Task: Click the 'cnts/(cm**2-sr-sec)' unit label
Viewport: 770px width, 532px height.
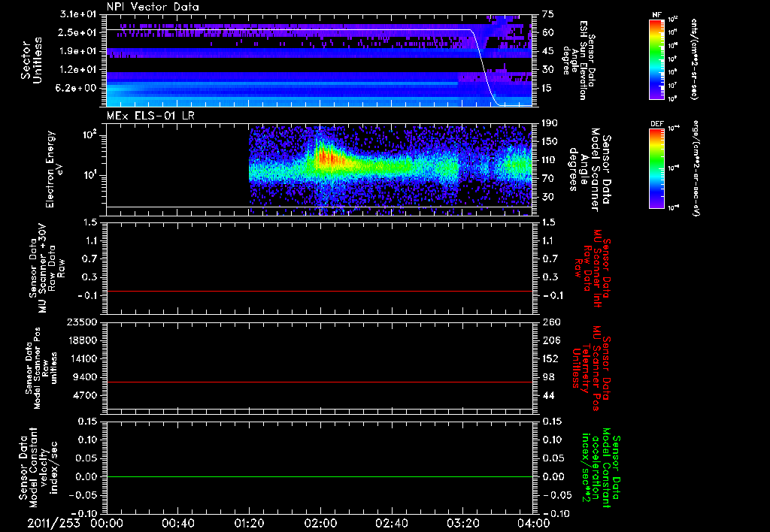Action: click(694, 59)
